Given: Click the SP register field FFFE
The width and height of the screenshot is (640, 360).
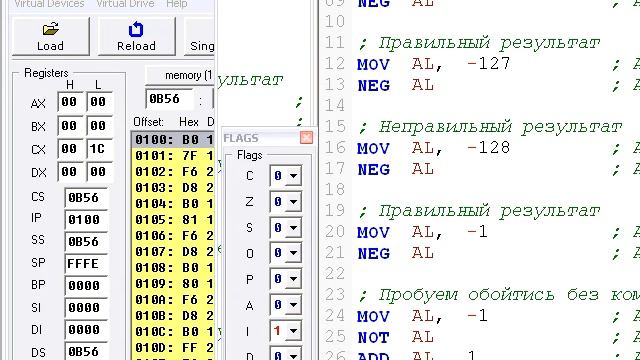Looking at the screenshot, I should [x=86, y=264].
